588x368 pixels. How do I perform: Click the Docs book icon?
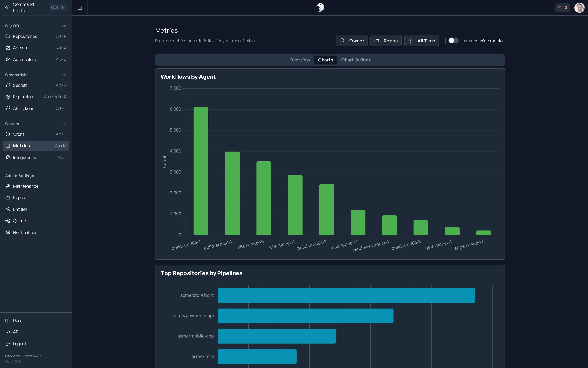8,321
